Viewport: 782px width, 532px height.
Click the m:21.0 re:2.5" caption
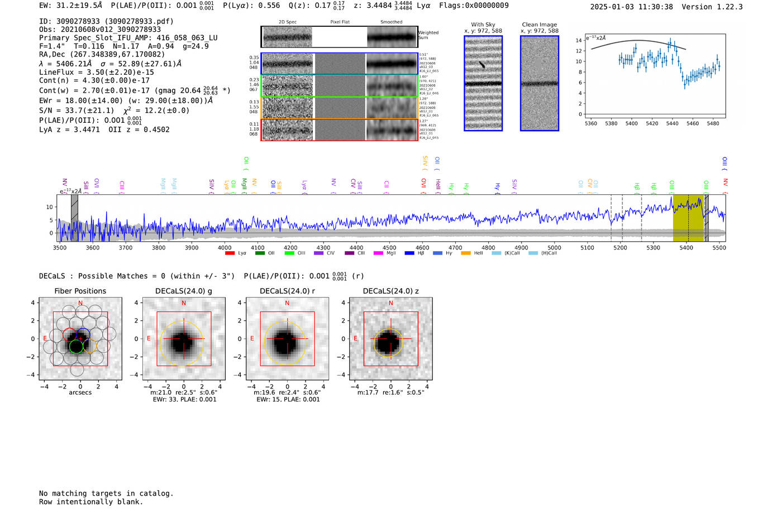point(184,392)
